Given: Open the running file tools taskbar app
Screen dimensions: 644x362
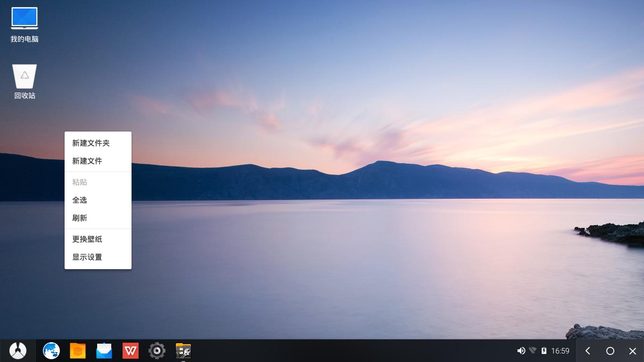Looking at the screenshot, I should [x=183, y=351].
